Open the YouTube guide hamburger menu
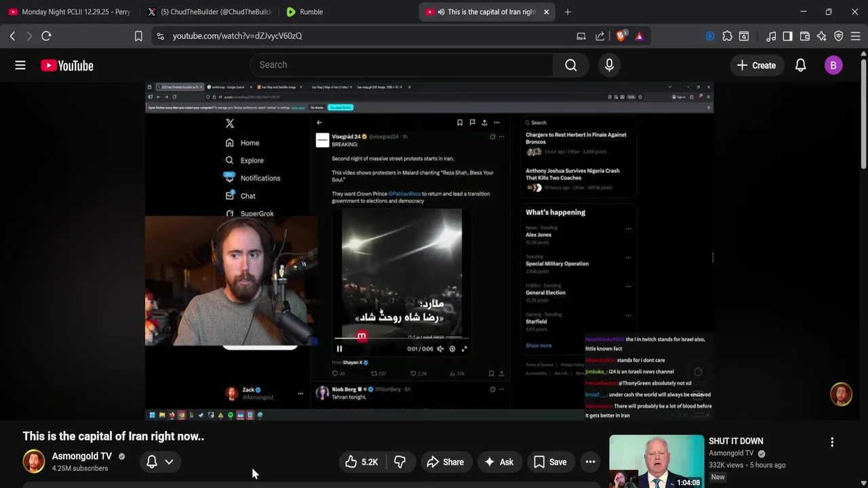868x488 pixels. (x=20, y=65)
